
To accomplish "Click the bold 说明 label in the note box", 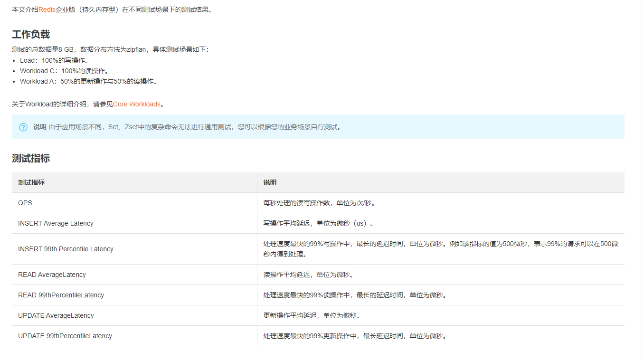I will coord(39,127).
